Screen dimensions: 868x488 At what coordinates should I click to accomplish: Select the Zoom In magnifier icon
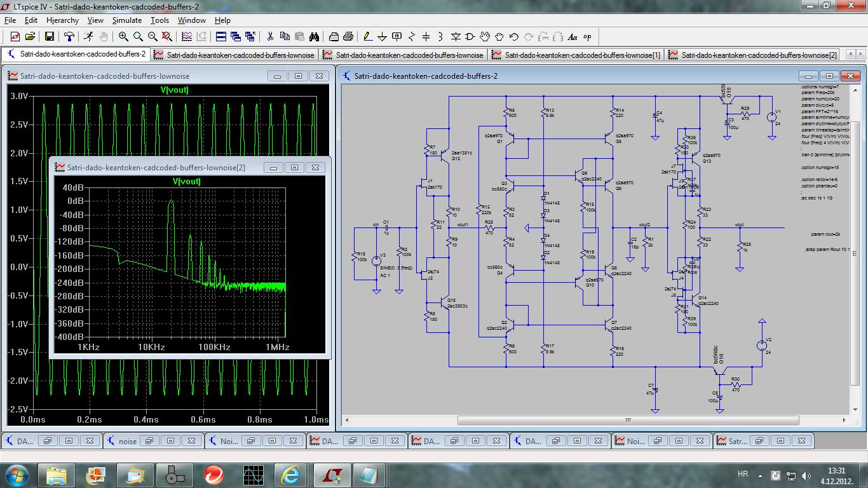tap(123, 36)
